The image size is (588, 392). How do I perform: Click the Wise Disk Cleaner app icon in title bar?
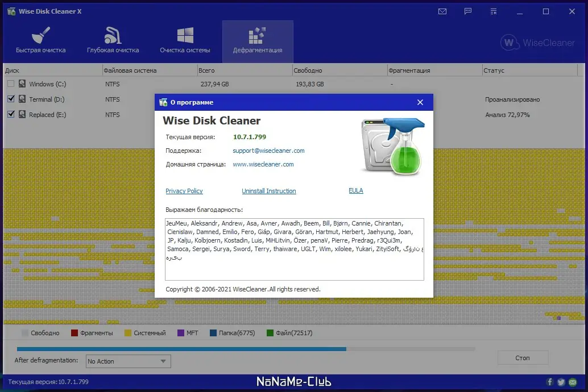tap(11, 11)
